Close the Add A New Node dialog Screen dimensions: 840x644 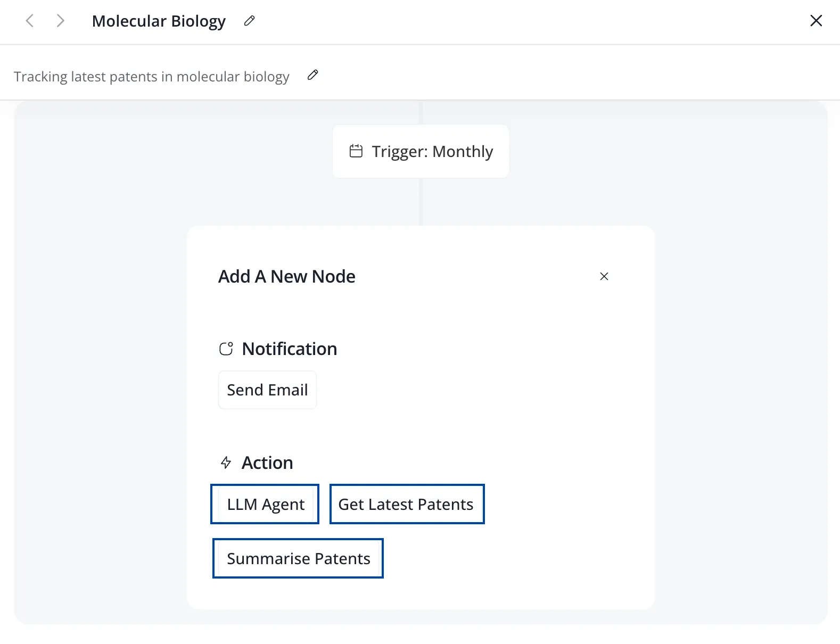[x=604, y=276]
